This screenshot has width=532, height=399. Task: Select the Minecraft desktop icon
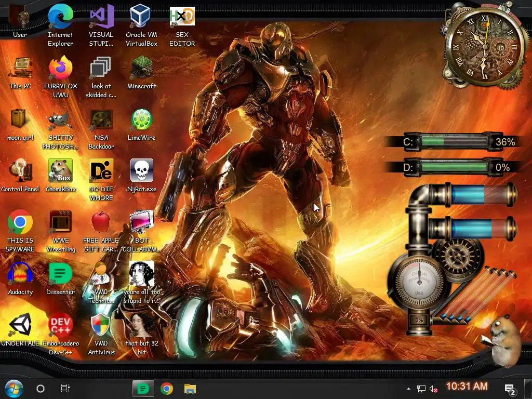[x=141, y=73]
